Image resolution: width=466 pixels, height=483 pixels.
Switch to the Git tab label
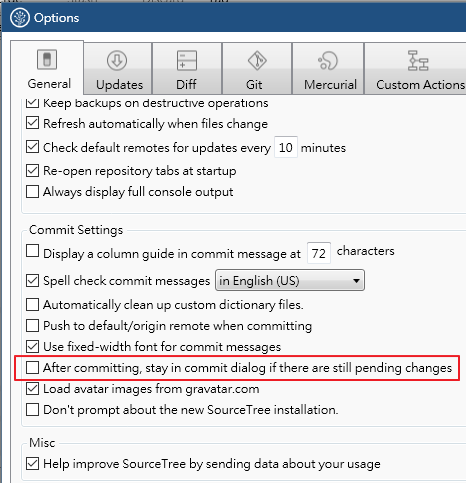pos(254,85)
